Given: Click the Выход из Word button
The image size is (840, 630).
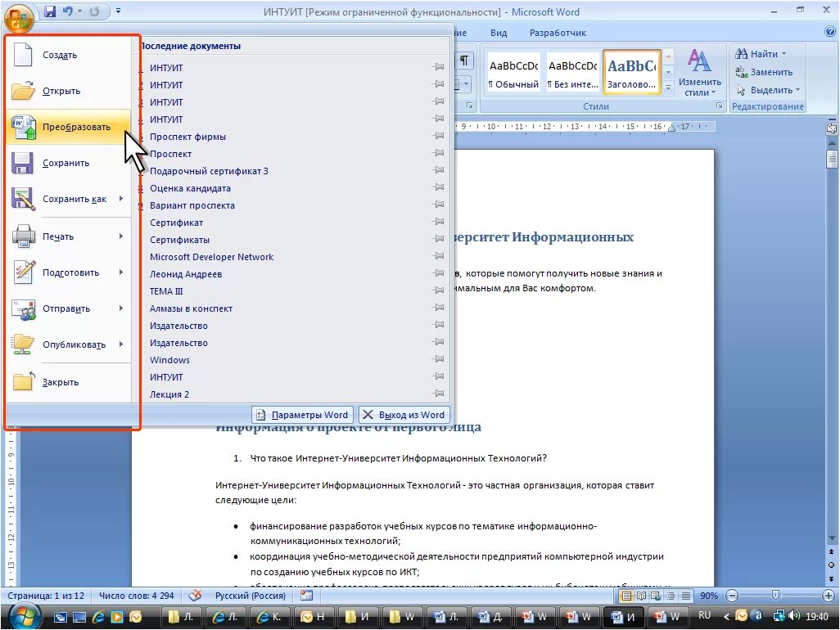Looking at the screenshot, I should (x=404, y=415).
